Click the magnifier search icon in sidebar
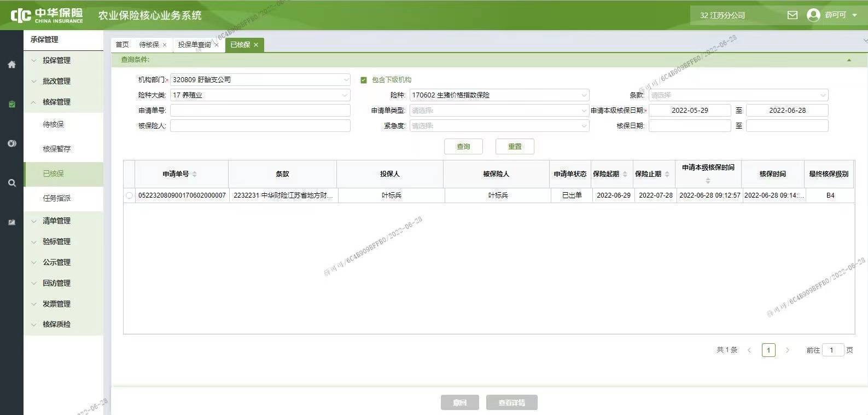The image size is (868, 415). click(11, 183)
